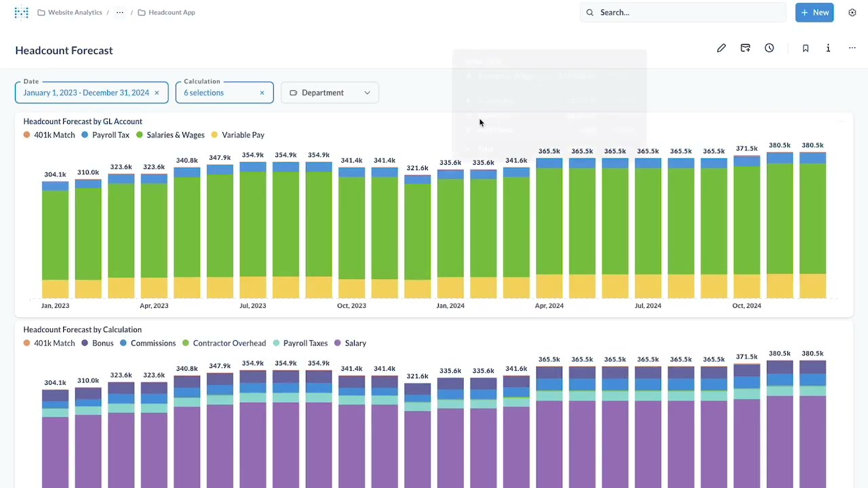Click the Jan, 2024 axis label in GL Account chart
The height and width of the screenshot is (488, 868).
pyautogui.click(x=450, y=306)
